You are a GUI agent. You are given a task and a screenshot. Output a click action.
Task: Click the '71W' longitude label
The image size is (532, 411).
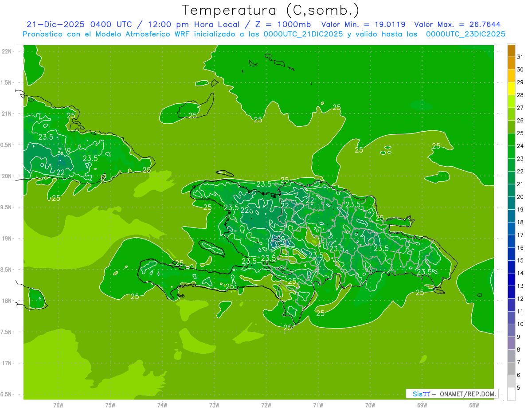click(x=318, y=405)
